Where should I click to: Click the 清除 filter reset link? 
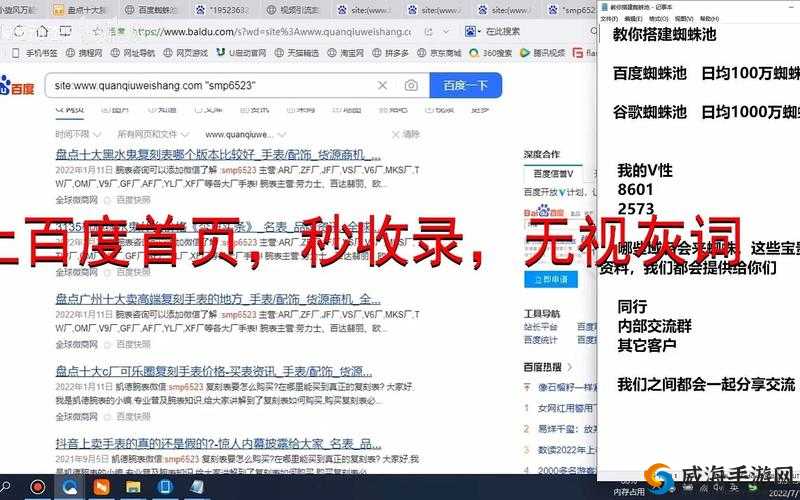coord(406,134)
